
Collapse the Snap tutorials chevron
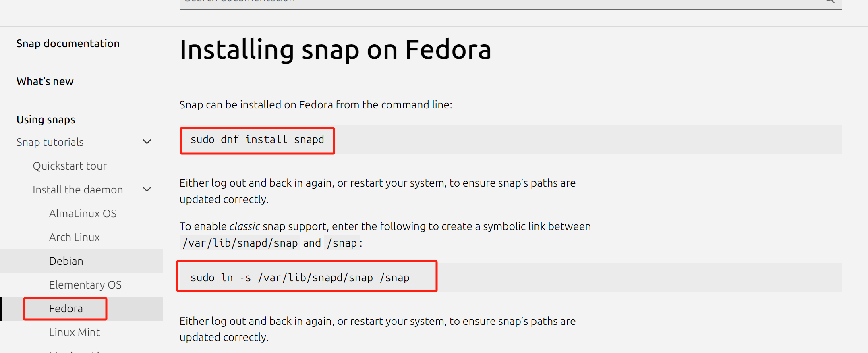tap(147, 142)
